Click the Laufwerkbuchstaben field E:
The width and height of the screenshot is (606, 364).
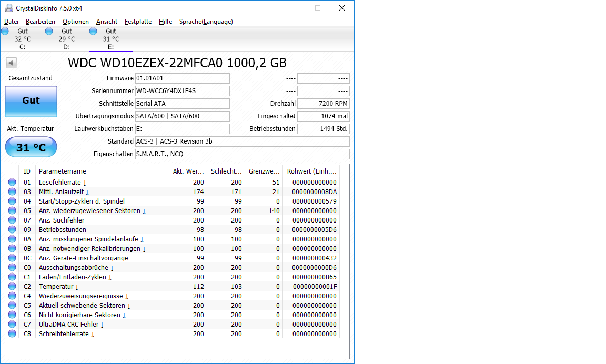(183, 129)
